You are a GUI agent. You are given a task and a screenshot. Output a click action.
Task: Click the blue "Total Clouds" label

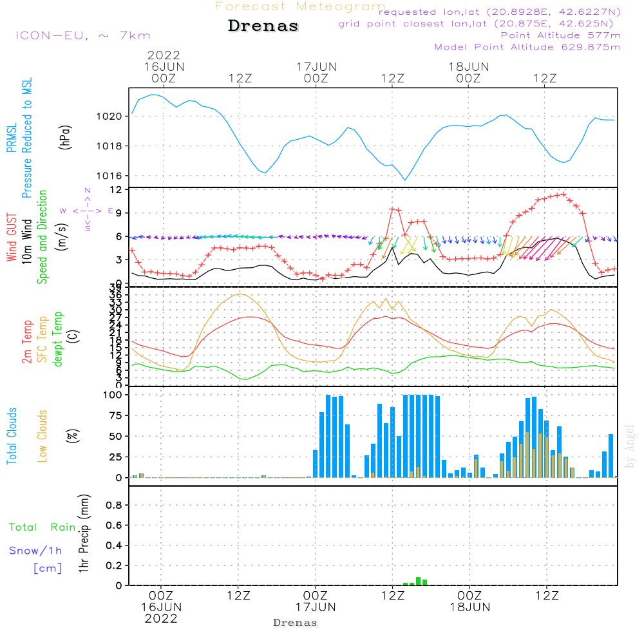12,436
